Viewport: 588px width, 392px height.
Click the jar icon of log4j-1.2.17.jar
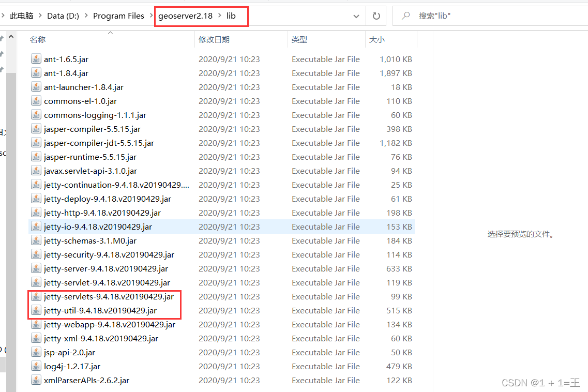click(x=36, y=367)
